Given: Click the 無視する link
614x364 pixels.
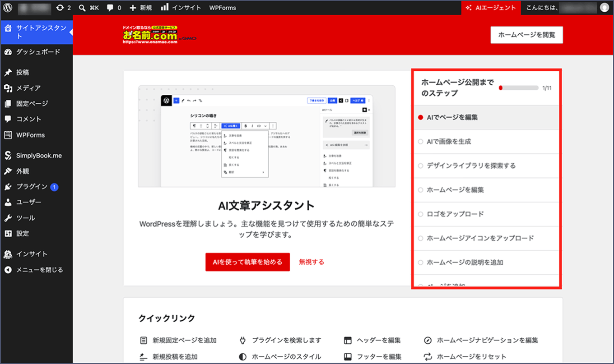Looking at the screenshot, I should 312,262.
